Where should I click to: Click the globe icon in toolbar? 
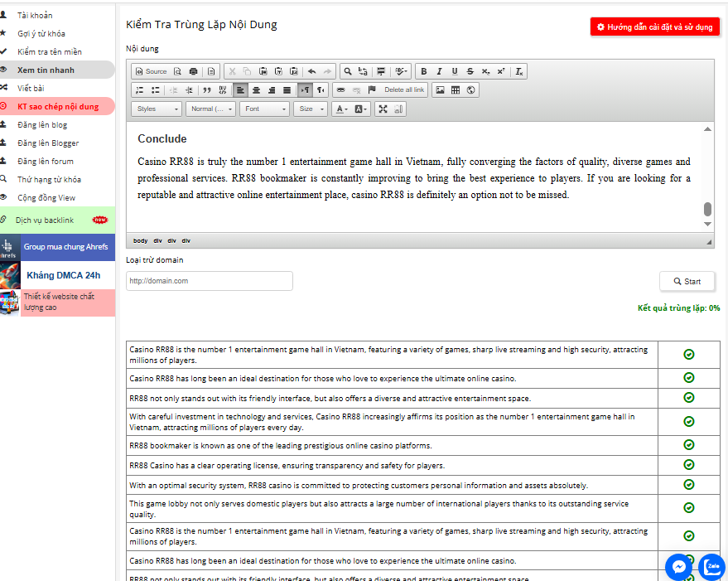click(x=470, y=90)
